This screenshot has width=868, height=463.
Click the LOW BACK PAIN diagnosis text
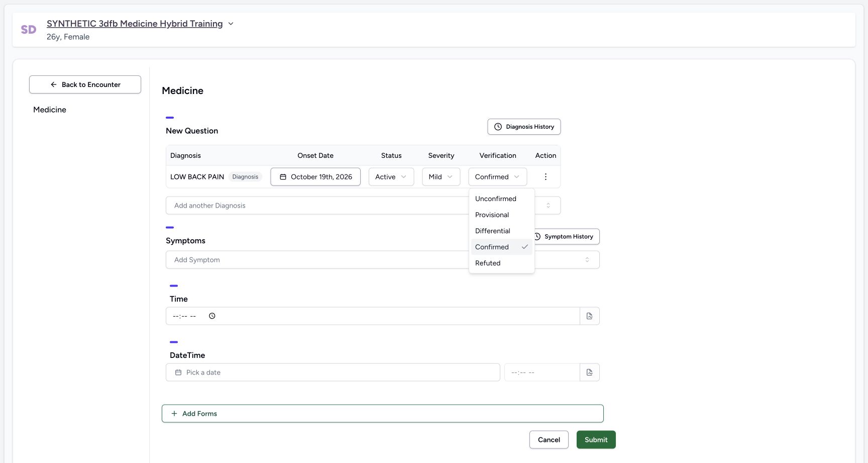(x=197, y=177)
